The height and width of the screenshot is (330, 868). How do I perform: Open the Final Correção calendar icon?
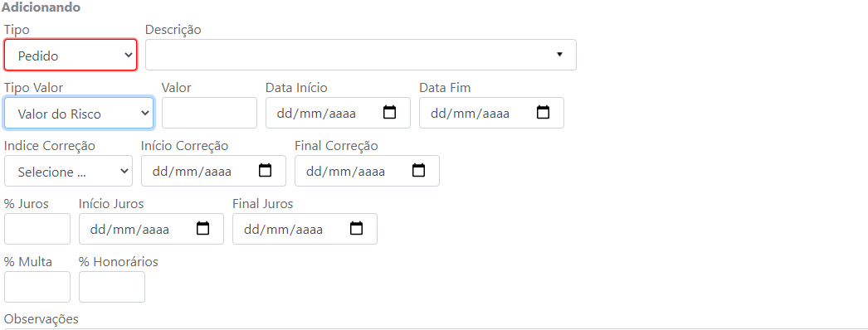[418, 171]
